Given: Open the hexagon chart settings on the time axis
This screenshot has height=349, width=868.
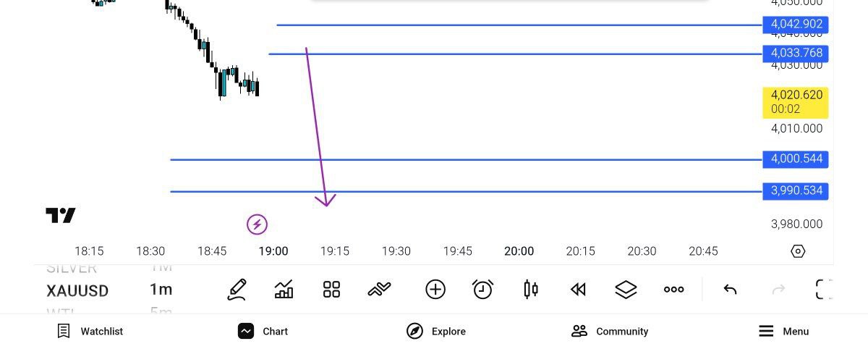Looking at the screenshot, I should click(x=798, y=251).
